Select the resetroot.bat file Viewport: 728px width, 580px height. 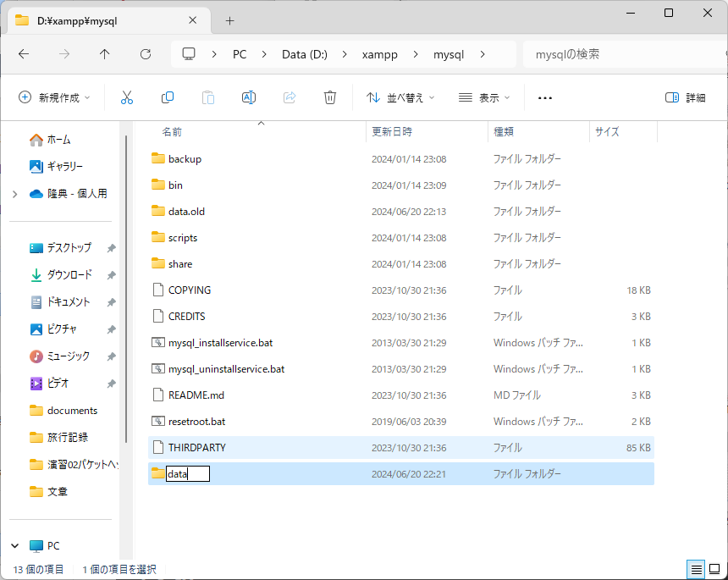[196, 422]
